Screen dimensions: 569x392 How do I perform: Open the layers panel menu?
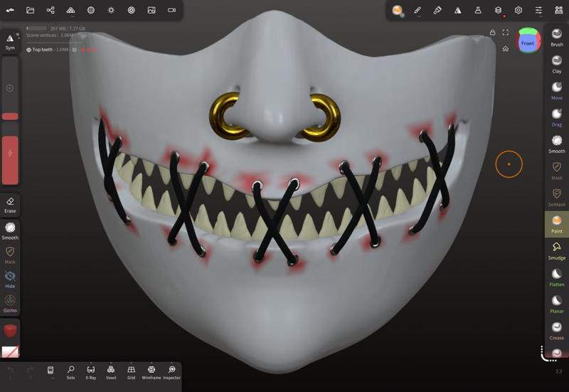click(x=499, y=10)
